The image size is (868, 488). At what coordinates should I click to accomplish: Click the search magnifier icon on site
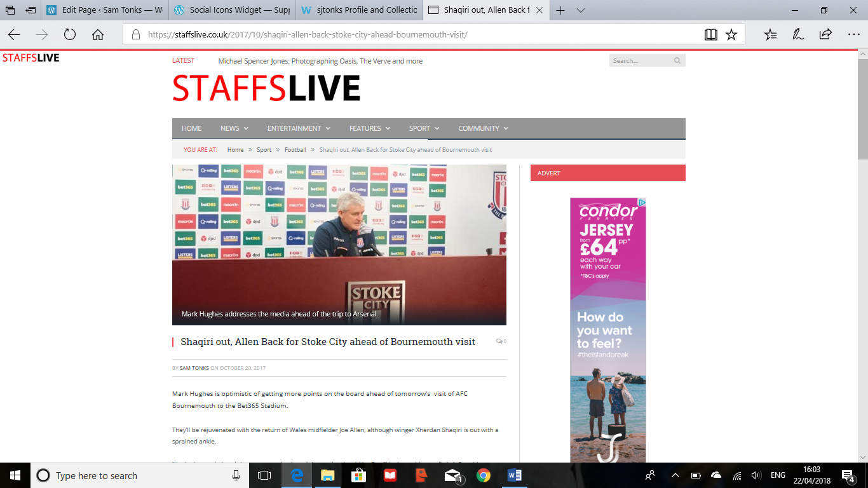[x=677, y=61]
